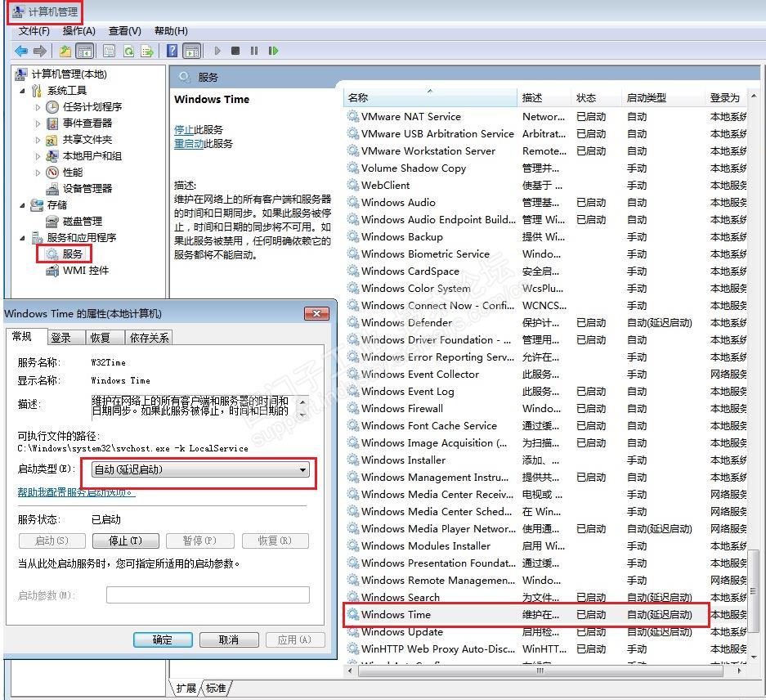Open the 查看(V) menu
The height and width of the screenshot is (700, 766).
click(x=124, y=31)
